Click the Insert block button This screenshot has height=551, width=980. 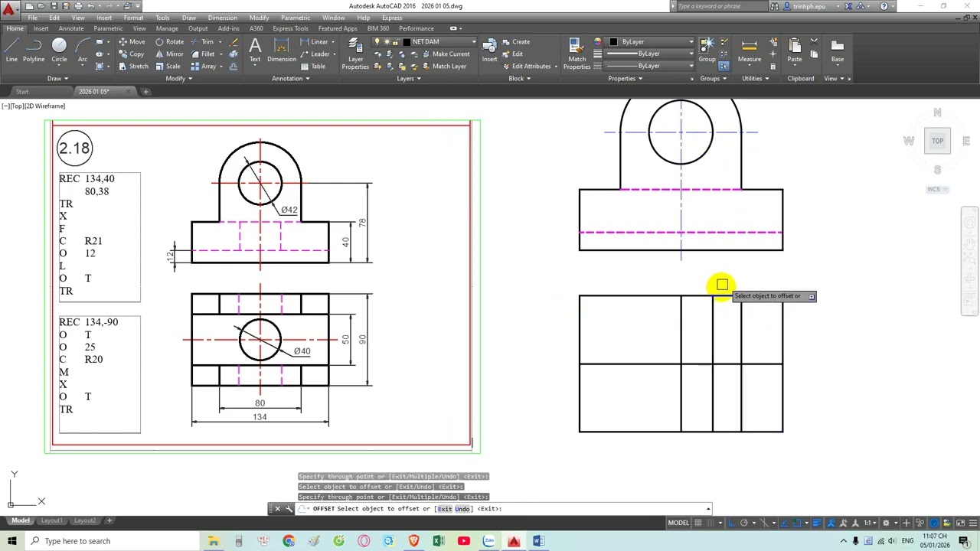[x=489, y=51]
